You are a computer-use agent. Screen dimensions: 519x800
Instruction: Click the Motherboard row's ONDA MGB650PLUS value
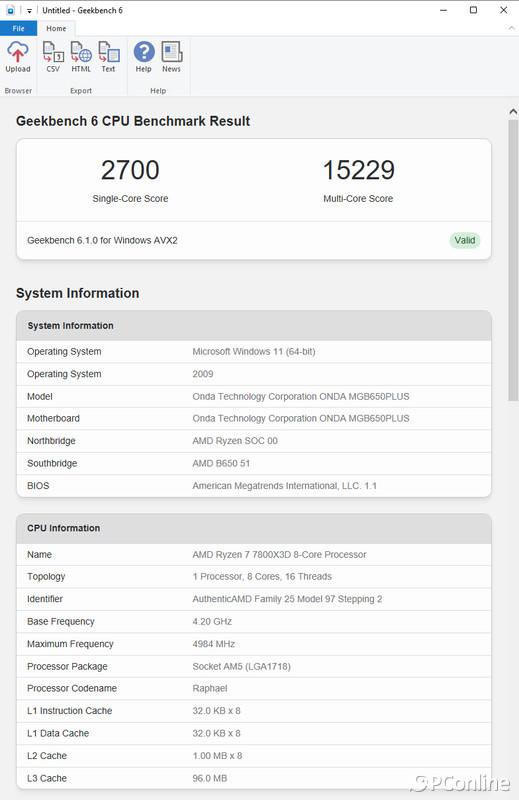[x=301, y=418]
